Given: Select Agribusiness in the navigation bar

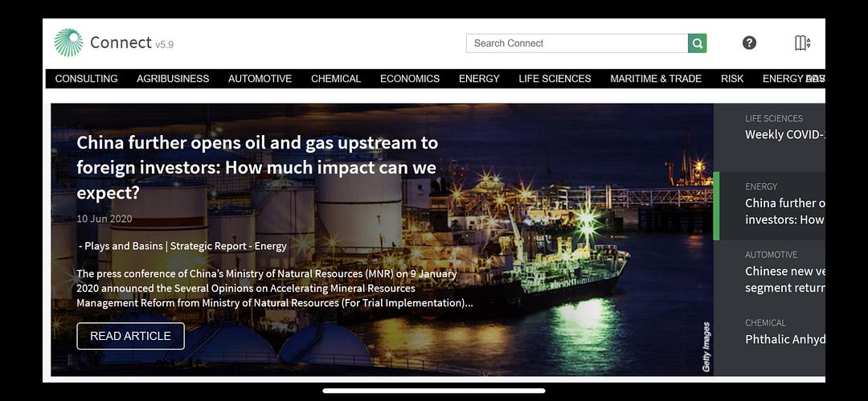Looking at the screenshot, I should tap(173, 79).
